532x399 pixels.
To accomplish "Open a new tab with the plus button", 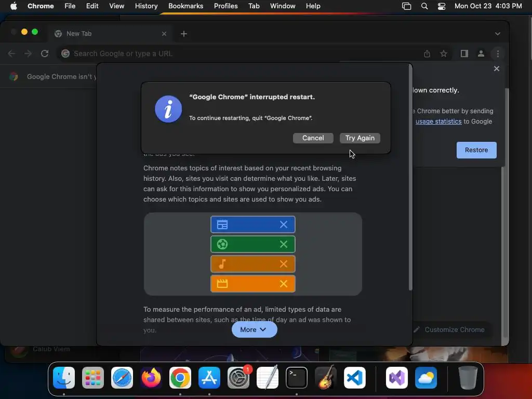I will 183,34.
